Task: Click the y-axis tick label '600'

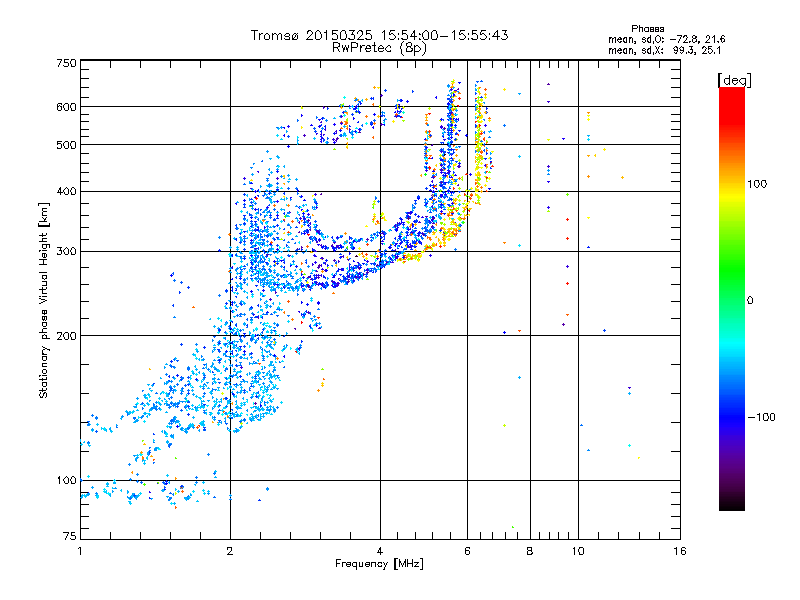Action: pos(66,107)
